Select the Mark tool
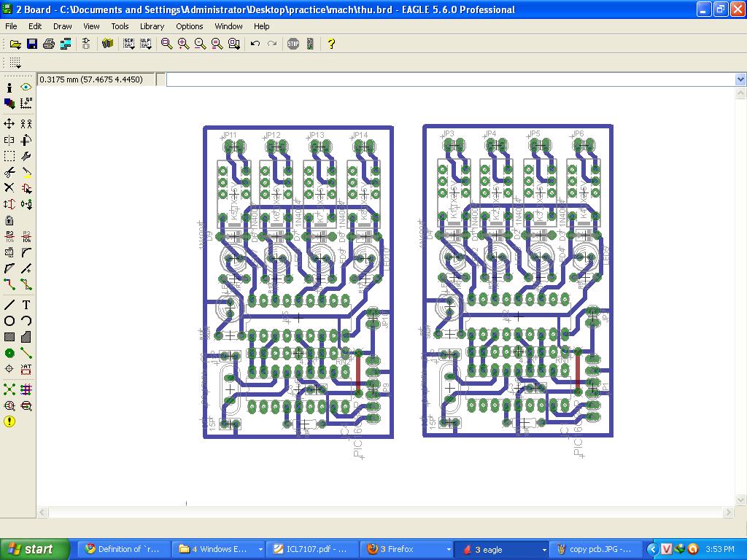The width and height of the screenshot is (747, 560). pos(26,104)
